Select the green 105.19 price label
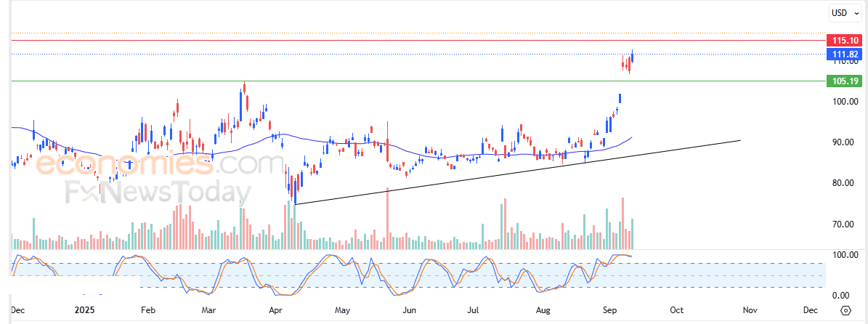868x324 pixels. tap(843, 81)
